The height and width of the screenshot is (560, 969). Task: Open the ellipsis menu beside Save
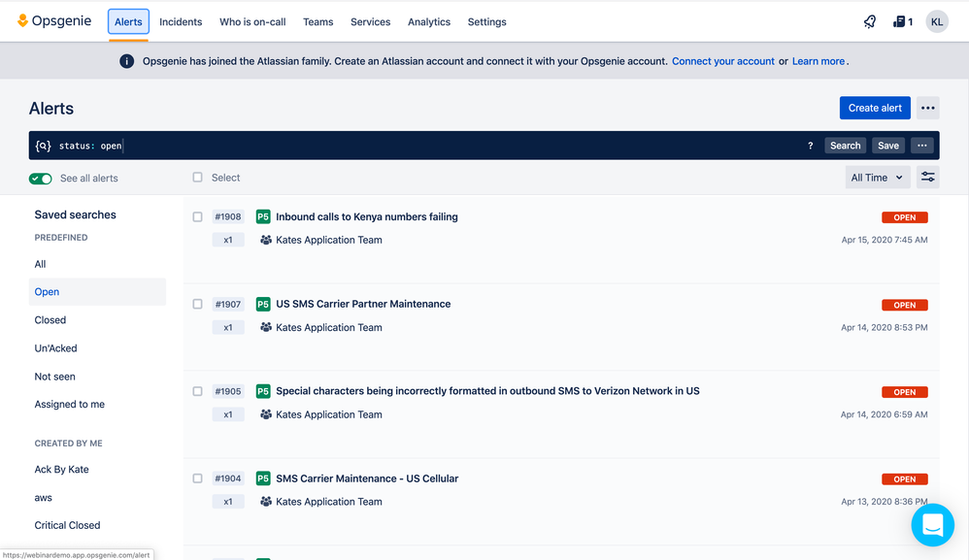tap(921, 145)
